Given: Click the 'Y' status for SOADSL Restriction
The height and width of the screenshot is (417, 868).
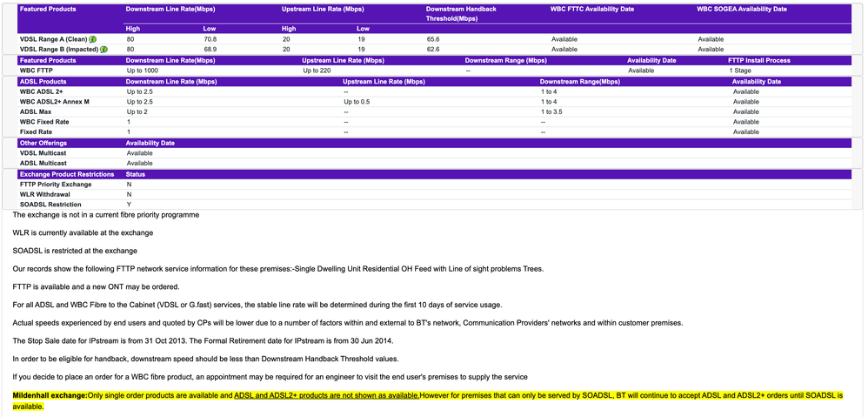Looking at the screenshot, I should coord(129,205).
